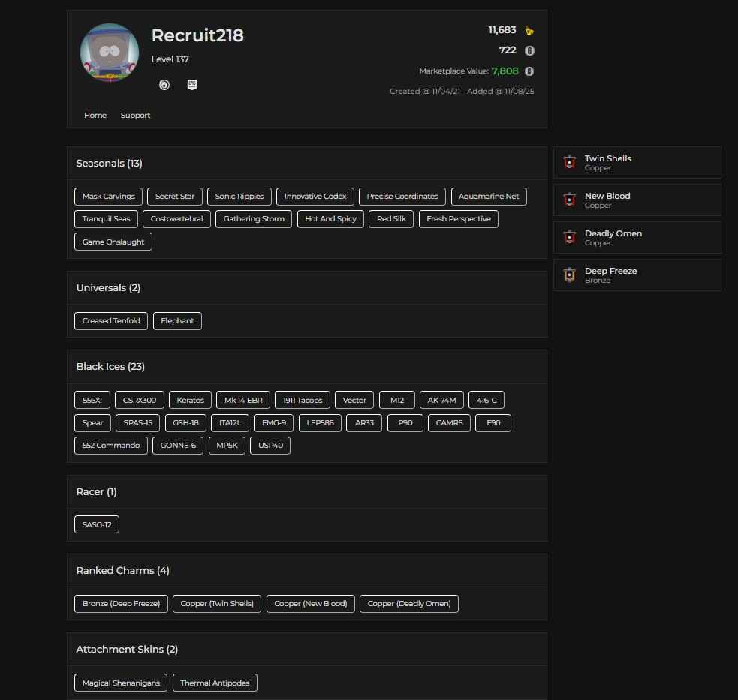This screenshot has height=700, width=738.
Task: Click the New Blood copper rank emblem
Action: coord(569,200)
